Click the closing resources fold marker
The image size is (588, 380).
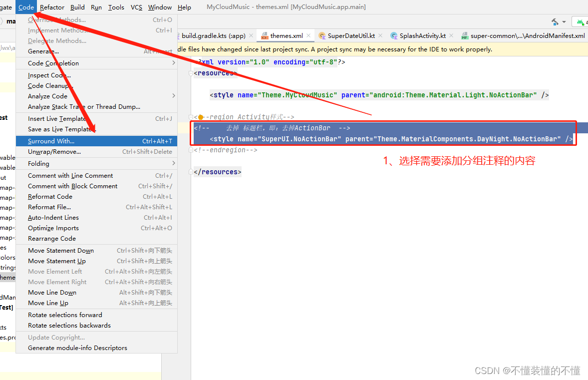[191, 172]
